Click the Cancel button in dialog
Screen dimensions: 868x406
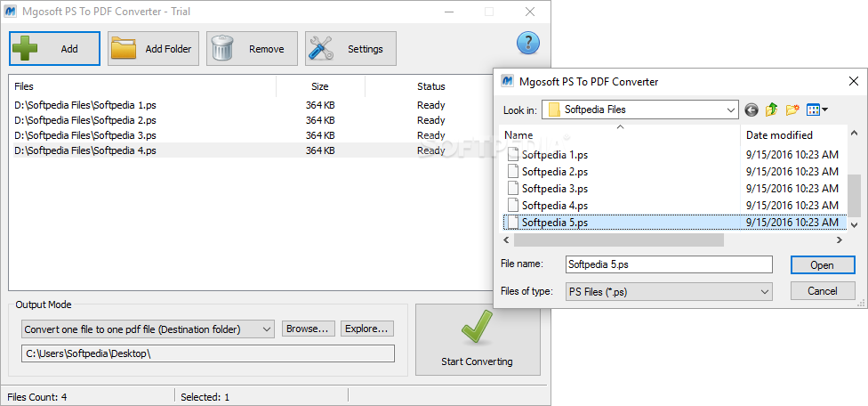click(822, 291)
